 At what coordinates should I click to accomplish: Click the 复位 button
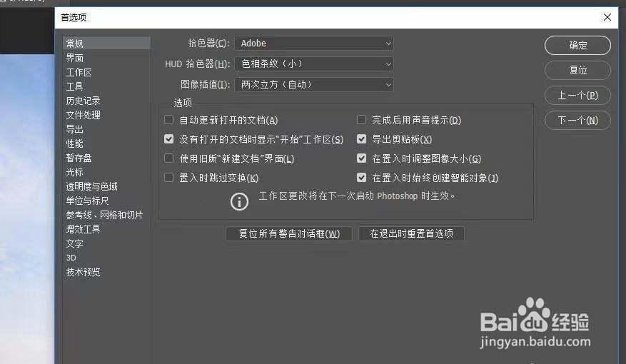click(577, 70)
